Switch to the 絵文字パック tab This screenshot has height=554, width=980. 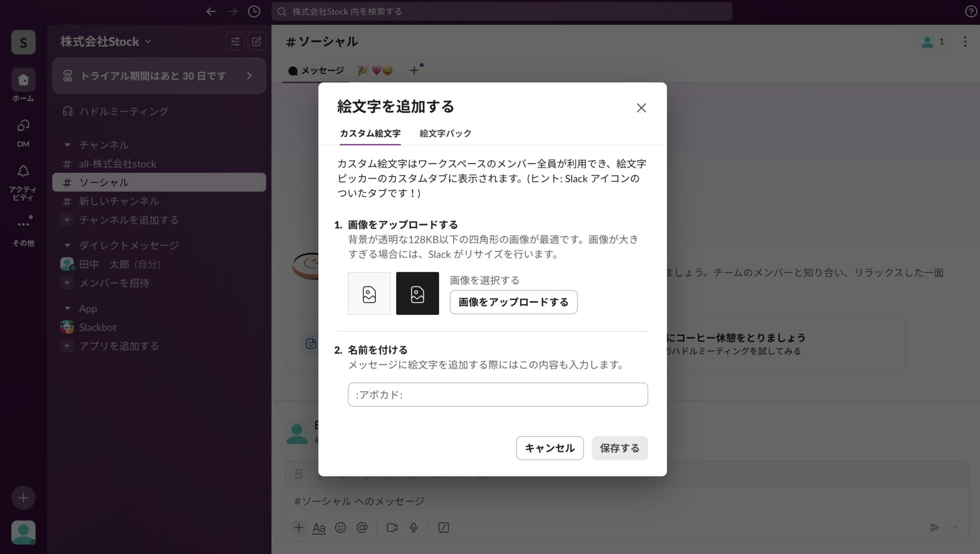pos(444,133)
